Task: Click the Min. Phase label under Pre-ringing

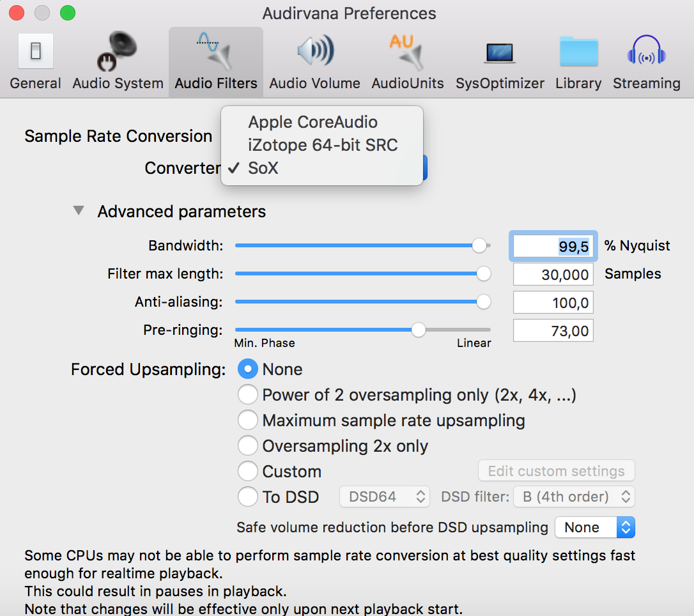Action: [264, 343]
